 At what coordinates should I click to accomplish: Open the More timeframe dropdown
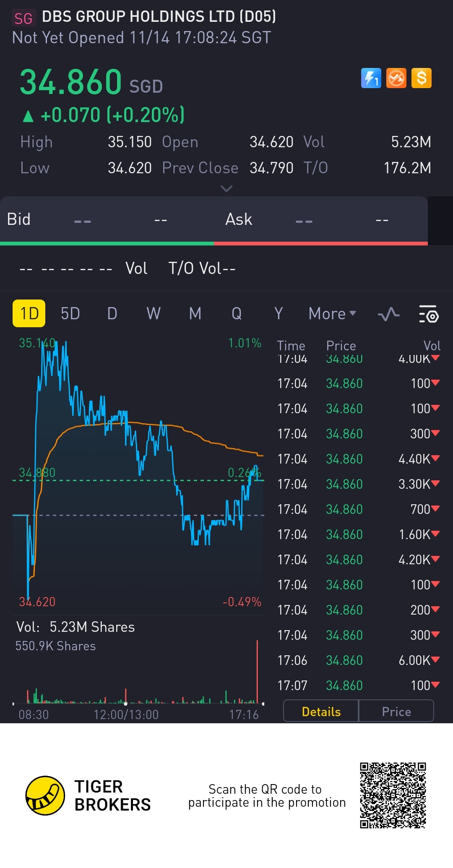(332, 314)
